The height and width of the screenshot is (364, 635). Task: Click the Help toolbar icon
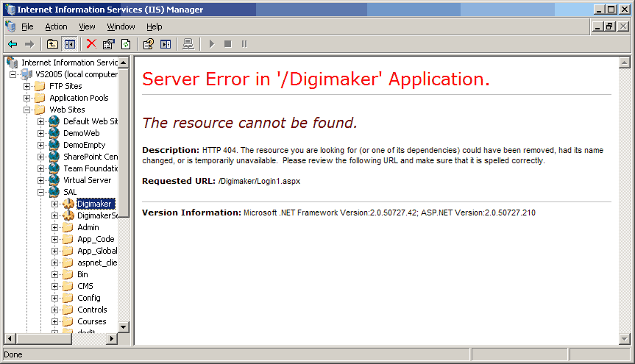pyautogui.click(x=148, y=44)
